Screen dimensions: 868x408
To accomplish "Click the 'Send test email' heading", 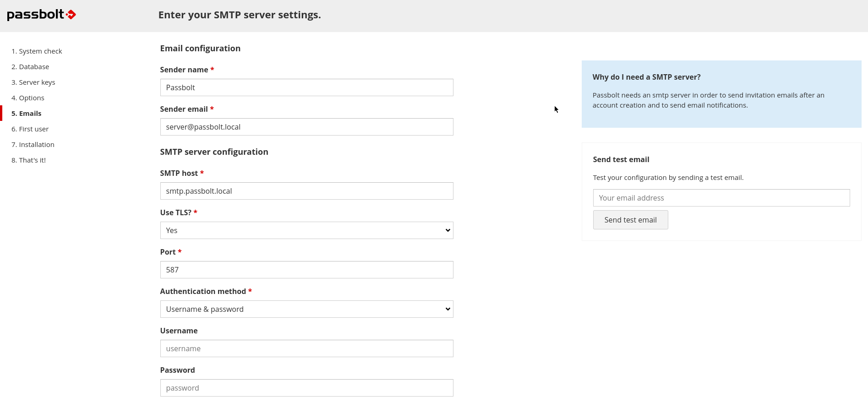I will (x=621, y=159).
